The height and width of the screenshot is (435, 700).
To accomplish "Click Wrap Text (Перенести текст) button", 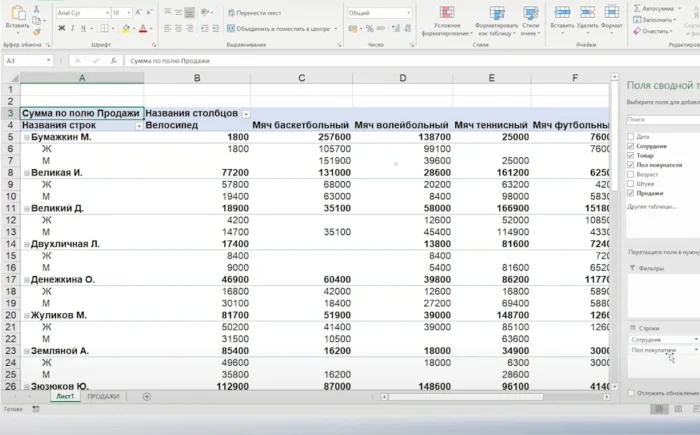I will [255, 13].
